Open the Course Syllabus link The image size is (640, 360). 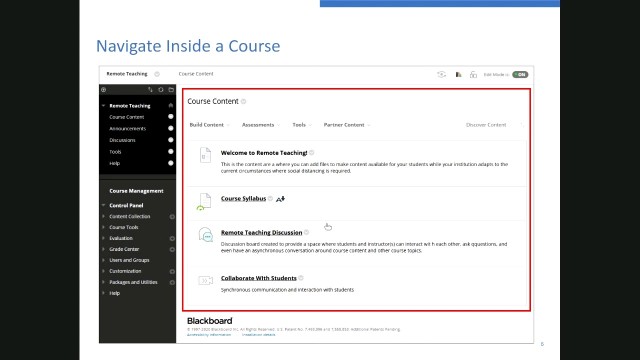pyautogui.click(x=243, y=198)
